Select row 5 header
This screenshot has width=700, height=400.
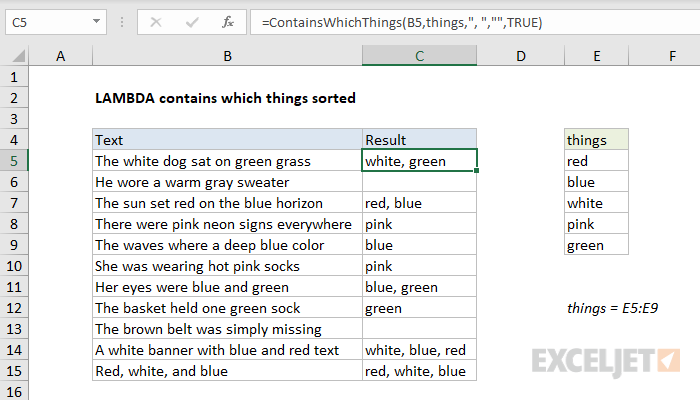tap(14, 161)
